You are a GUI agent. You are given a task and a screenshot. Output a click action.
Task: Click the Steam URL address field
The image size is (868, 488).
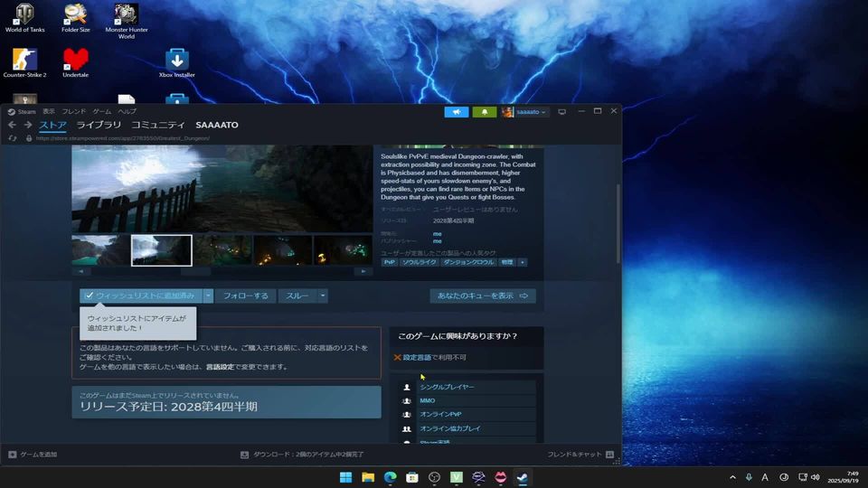click(x=123, y=138)
